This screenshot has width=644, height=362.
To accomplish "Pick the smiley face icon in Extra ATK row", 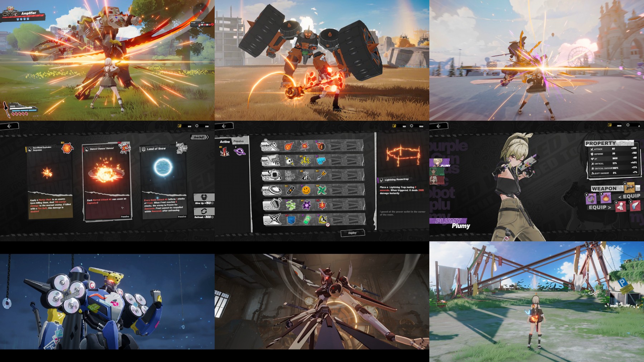I will 306,190.
